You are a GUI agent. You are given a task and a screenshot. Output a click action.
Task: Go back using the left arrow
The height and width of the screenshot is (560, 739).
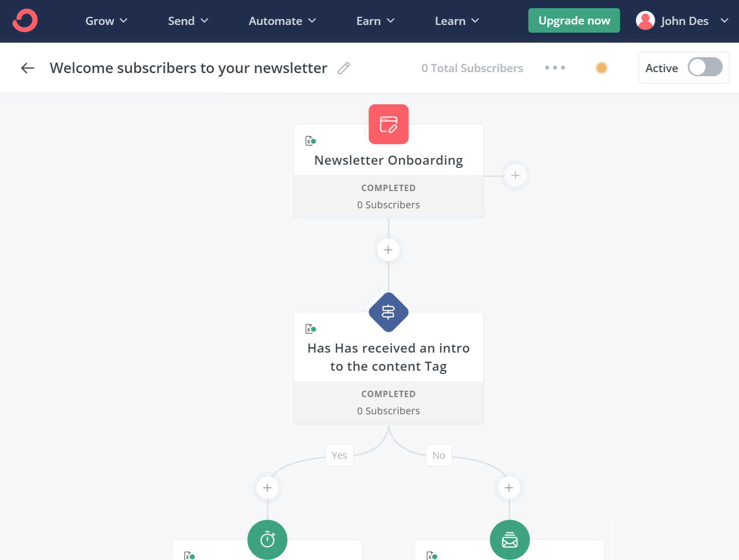(28, 68)
